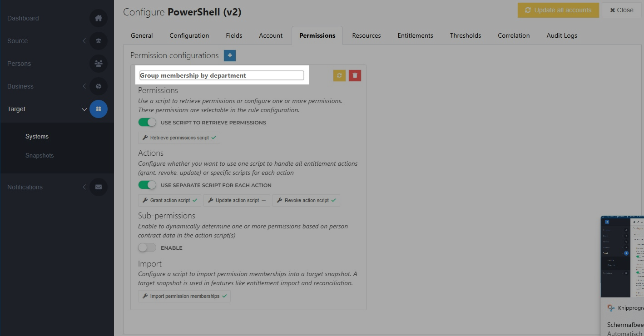The image size is (644, 336).
Task: Click the Update all accounts button
Action: 558,10
